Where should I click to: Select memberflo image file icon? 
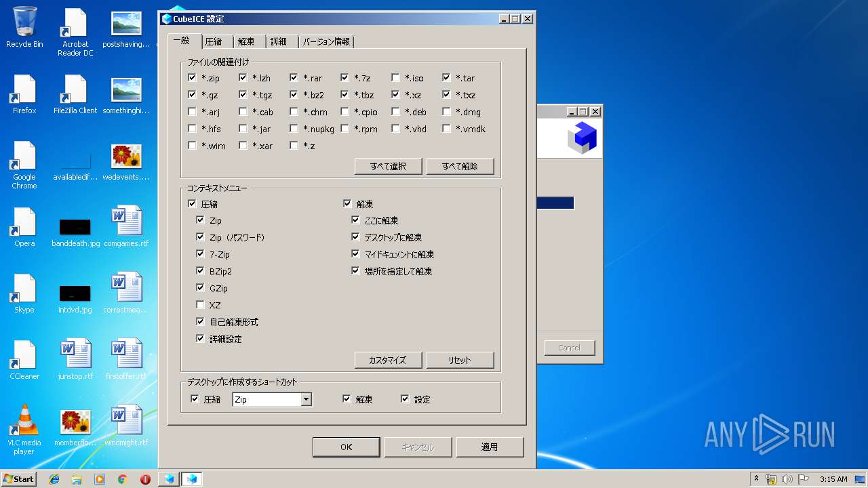[75, 428]
